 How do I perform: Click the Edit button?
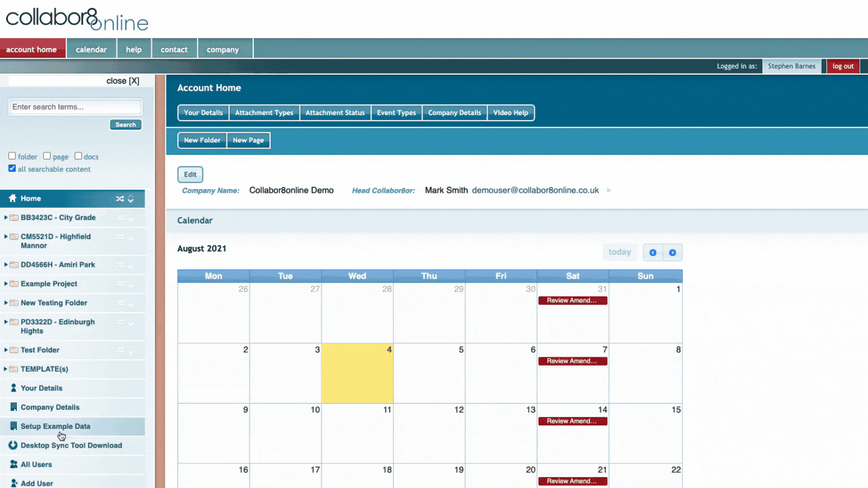point(190,175)
